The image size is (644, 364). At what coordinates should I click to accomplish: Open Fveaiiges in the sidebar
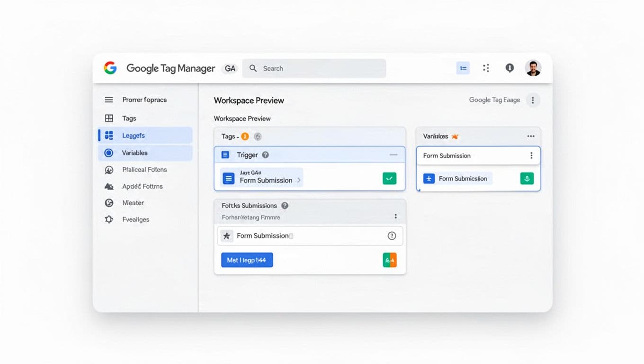[x=136, y=219]
